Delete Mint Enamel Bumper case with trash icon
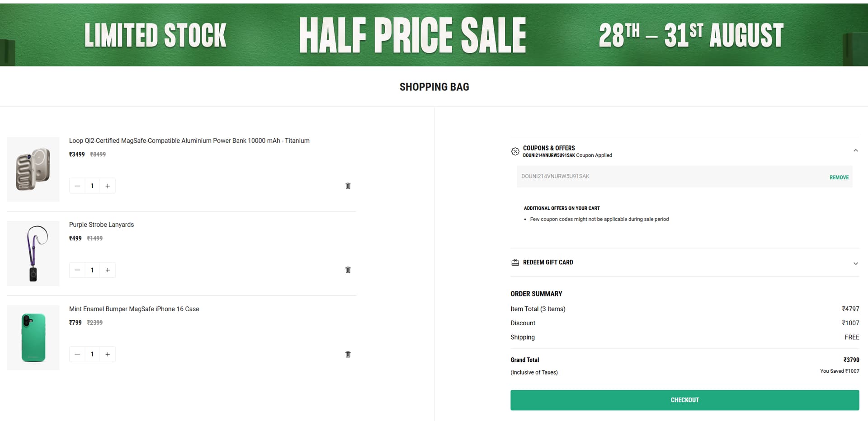 [x=348, y=355]
